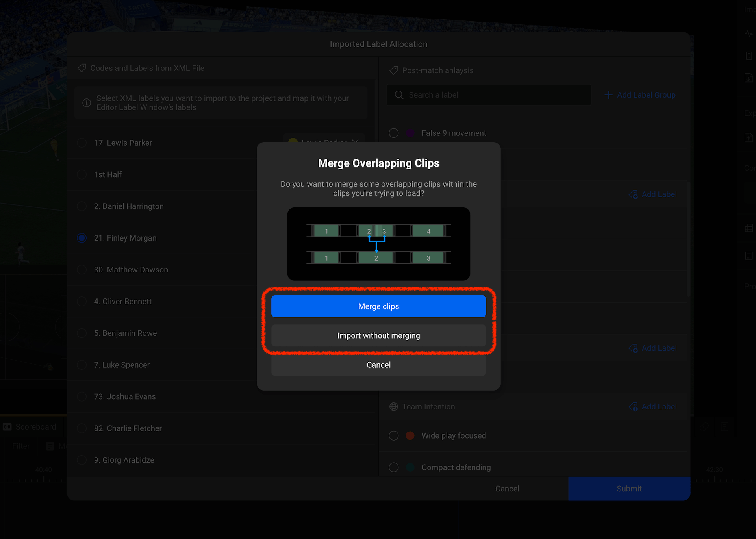Toggle the False 9 movement radio button
This screenshot has width=756, height=539.
(394, 133)
